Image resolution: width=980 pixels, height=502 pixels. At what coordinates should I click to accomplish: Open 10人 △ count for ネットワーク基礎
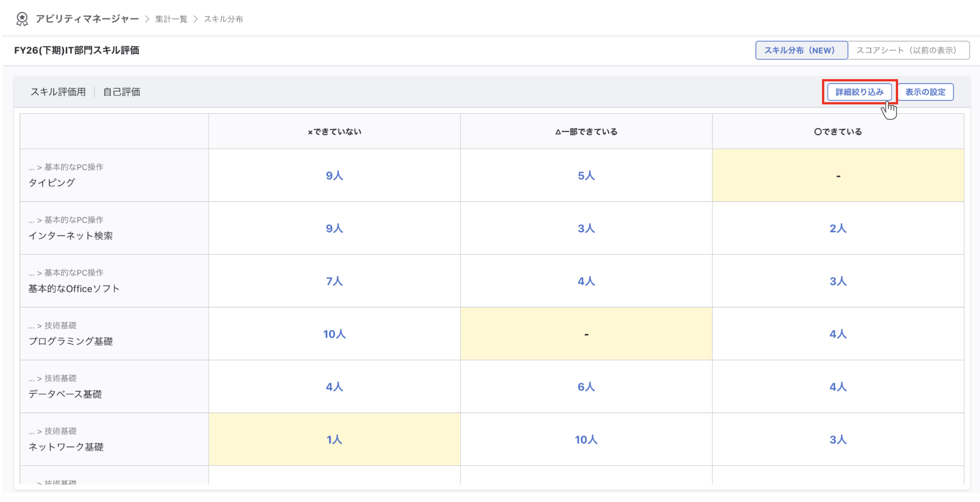586,440
